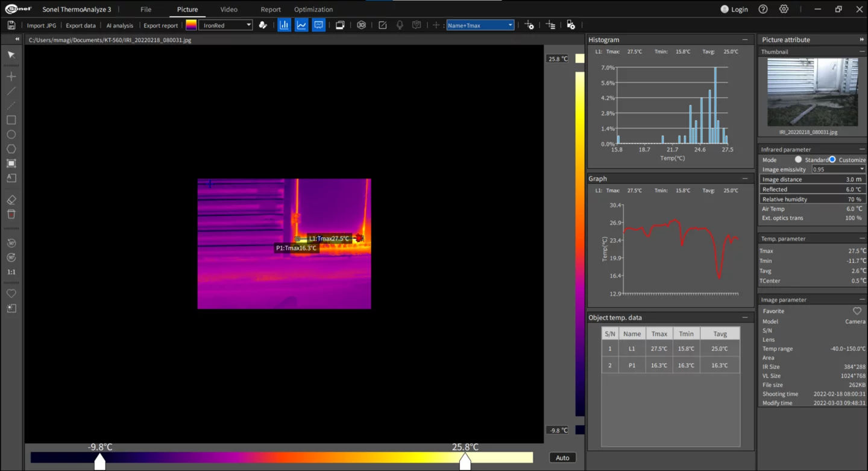The image size is (868, 471).
Task: Select the hexagon polygon area tool
Action: pyautogui.click(x=11, y=149)
